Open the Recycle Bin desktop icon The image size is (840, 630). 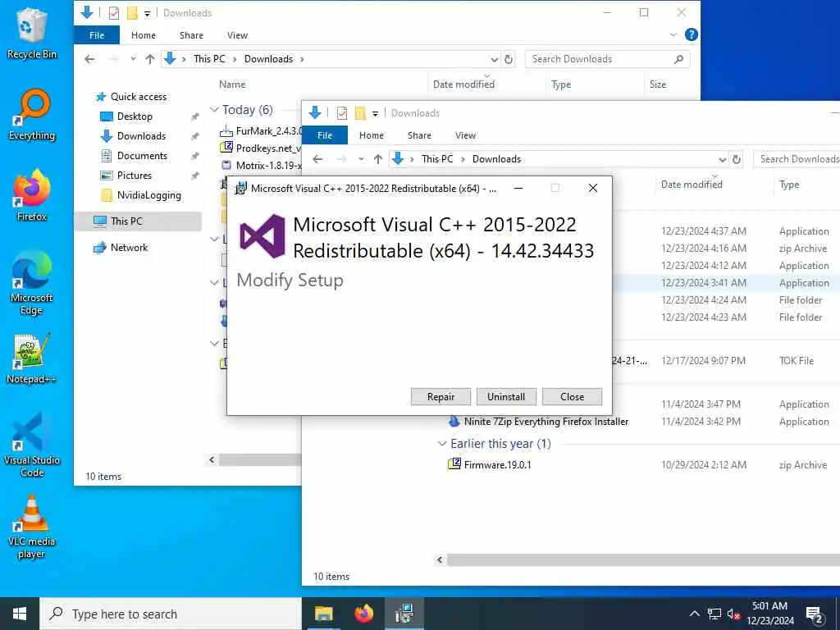[x=32, y=33]
